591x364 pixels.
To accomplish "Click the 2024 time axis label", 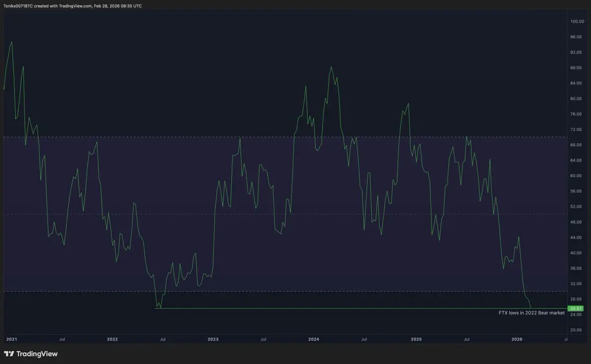I will tap(314, 339).
